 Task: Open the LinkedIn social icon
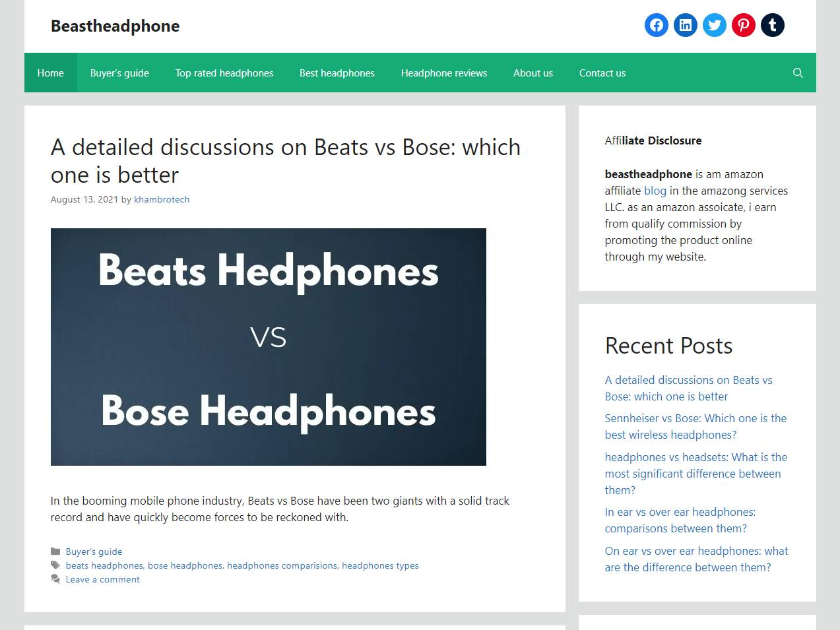[685, 25]
